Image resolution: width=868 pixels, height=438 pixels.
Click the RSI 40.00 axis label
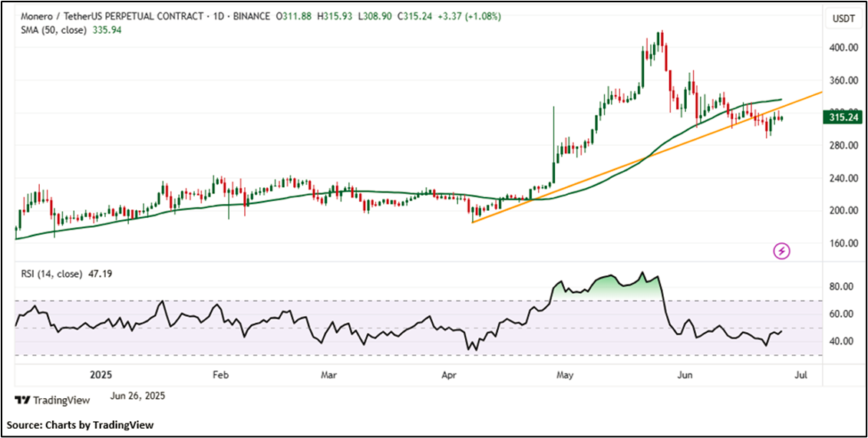tap(841, 341)
